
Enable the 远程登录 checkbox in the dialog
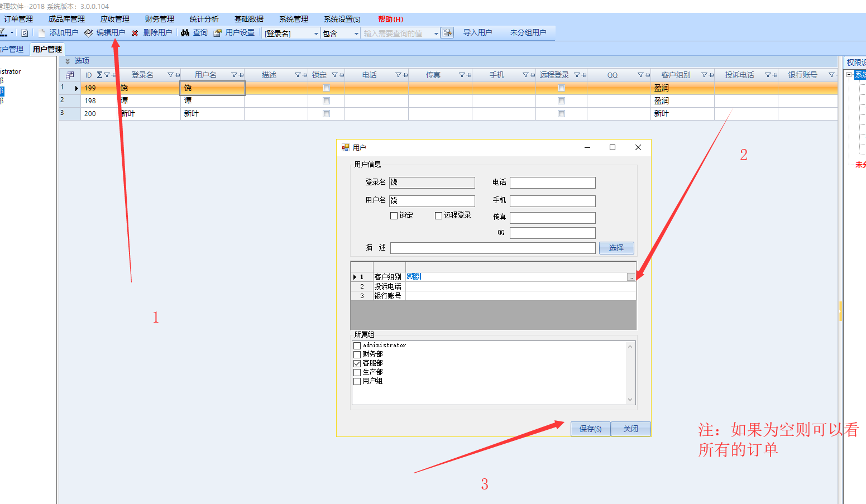click(x=438, y=215)
